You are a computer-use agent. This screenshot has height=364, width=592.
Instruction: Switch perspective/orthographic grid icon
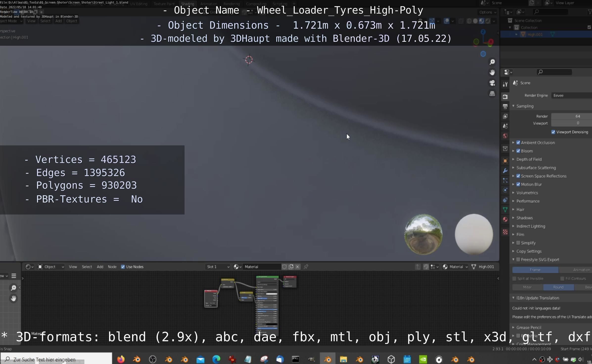click(492, 94)
